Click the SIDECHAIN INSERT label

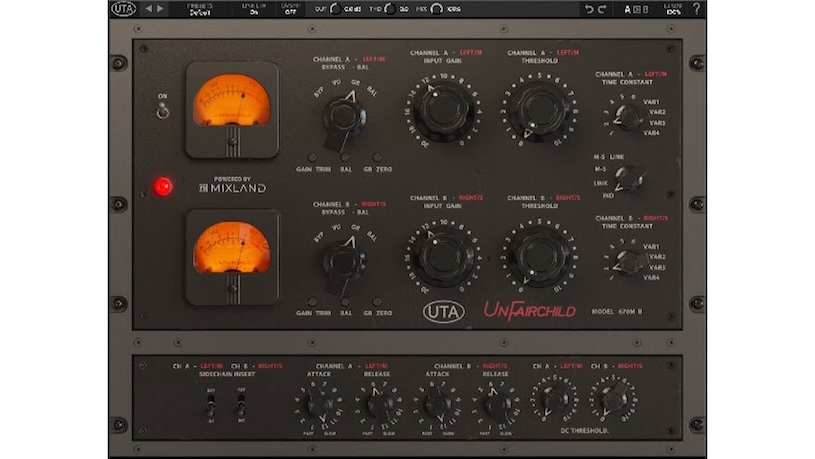(227, 374)
